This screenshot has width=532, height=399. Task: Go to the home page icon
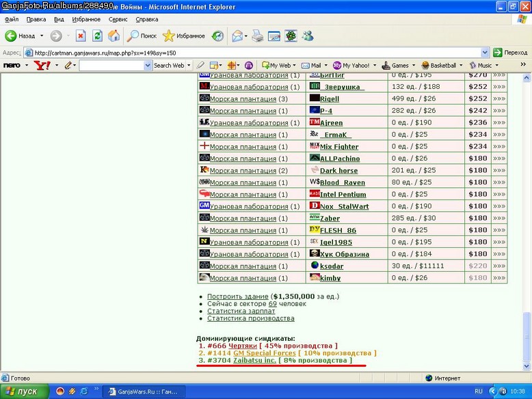(114, 36)
